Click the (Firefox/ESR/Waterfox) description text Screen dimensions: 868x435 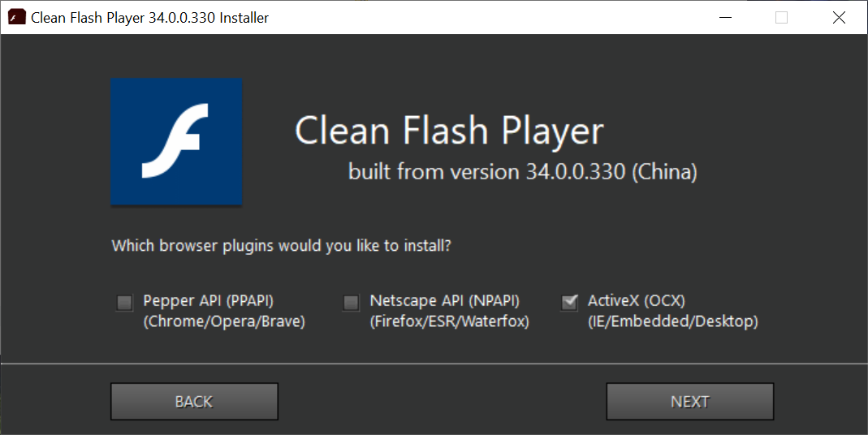(x=450, y=321)
